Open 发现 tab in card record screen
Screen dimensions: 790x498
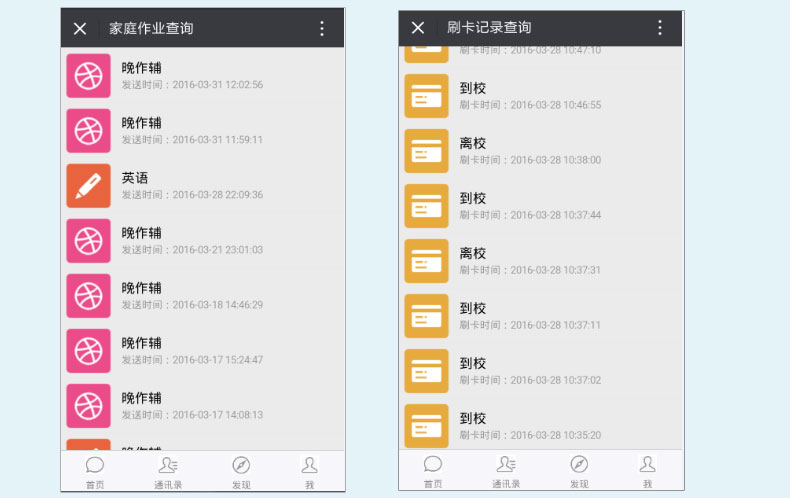(579, 471)
